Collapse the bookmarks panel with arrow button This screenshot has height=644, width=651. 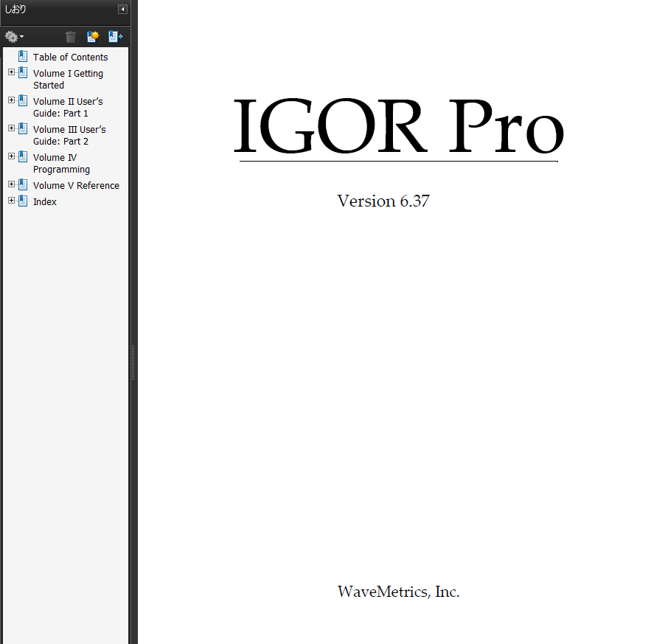[x=122, y=10]
